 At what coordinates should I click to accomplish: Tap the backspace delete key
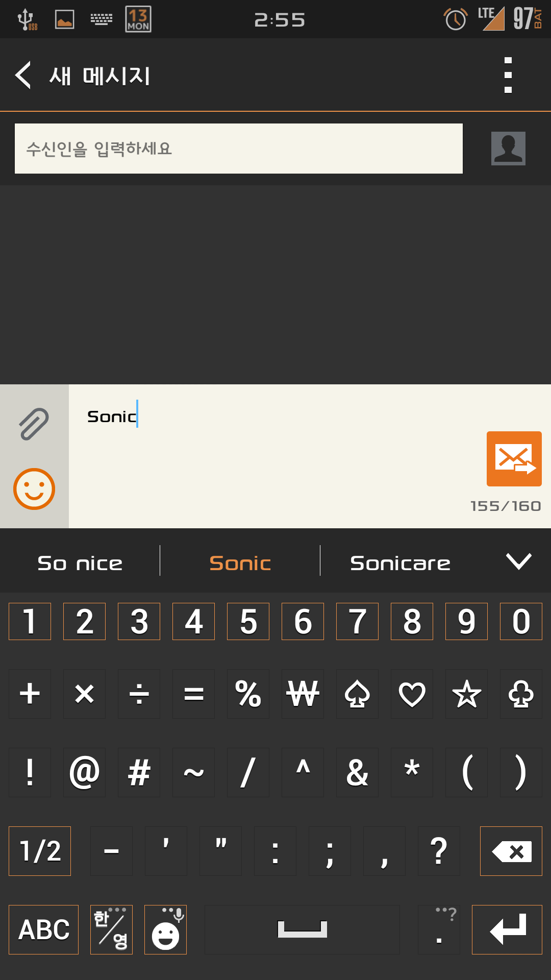click(x=511, y=851)
